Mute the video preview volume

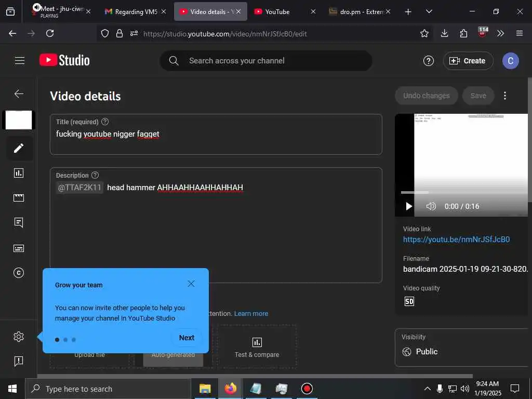click(431, 206)
